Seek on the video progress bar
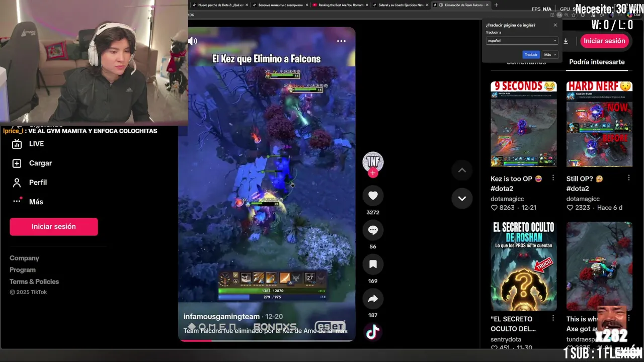The height and width of the screenshot is (362, 644). pos(267,340)
